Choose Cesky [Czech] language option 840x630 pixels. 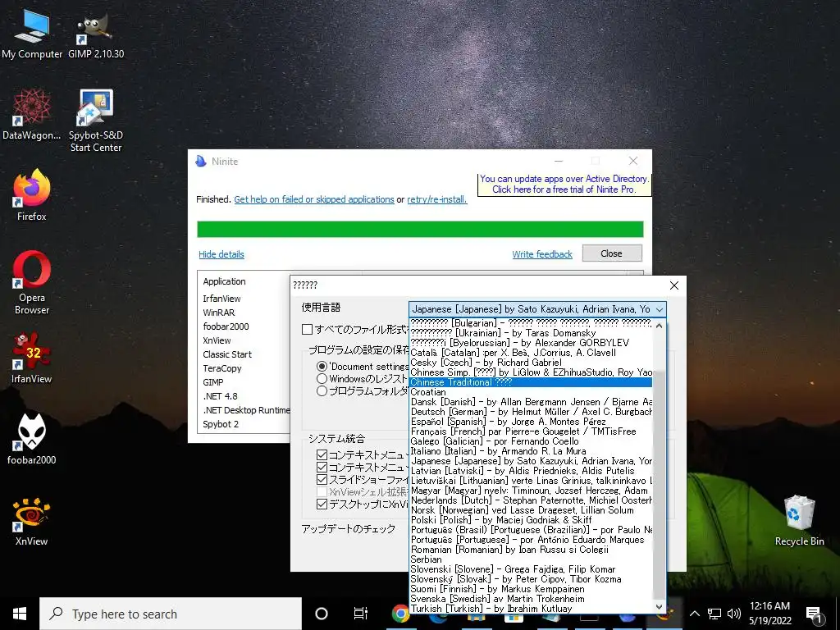point(531,362)
